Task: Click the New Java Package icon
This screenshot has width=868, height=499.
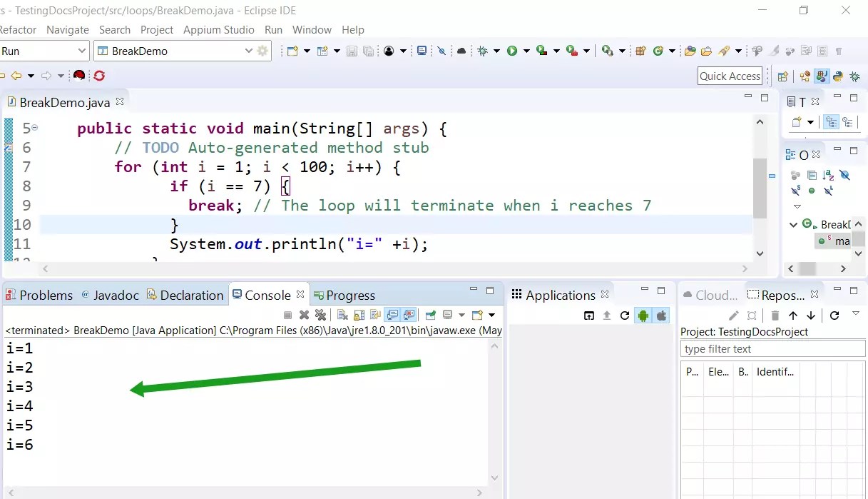Action: click(x=640, y=51)
